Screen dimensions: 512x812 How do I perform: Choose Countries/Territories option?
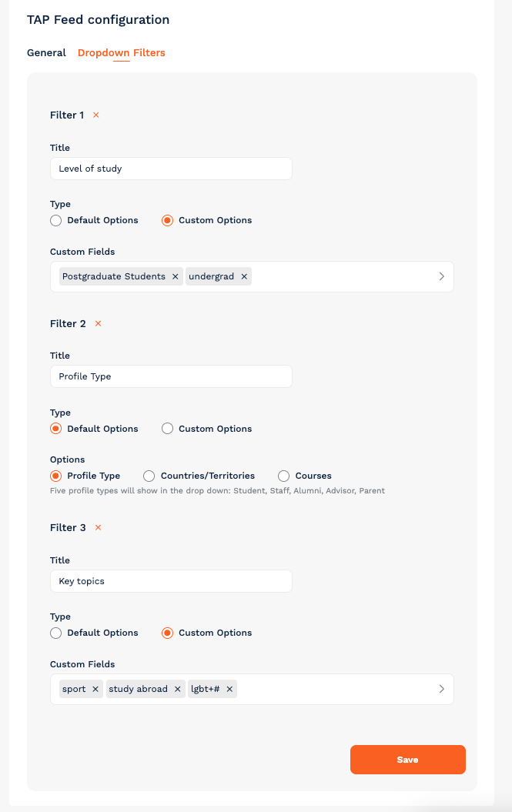point(149,476)
